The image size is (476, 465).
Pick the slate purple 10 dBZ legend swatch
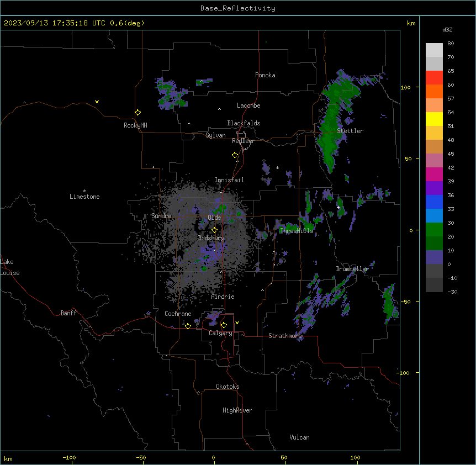(434, 257)
